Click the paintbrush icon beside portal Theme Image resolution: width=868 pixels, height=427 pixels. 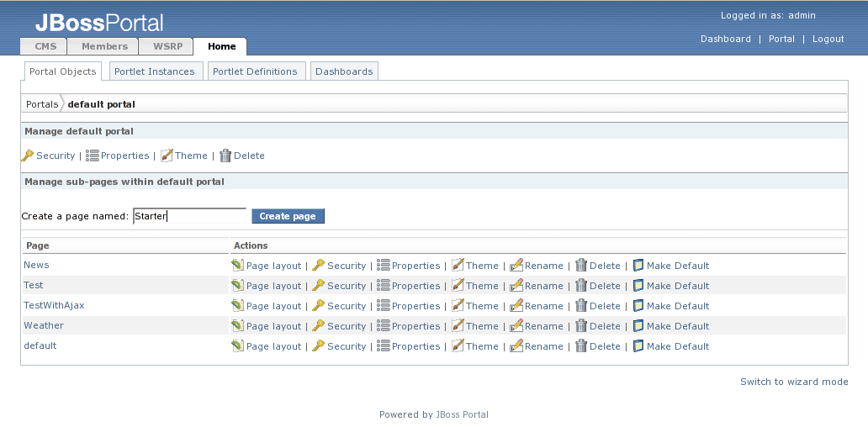[x=167, y=156]
